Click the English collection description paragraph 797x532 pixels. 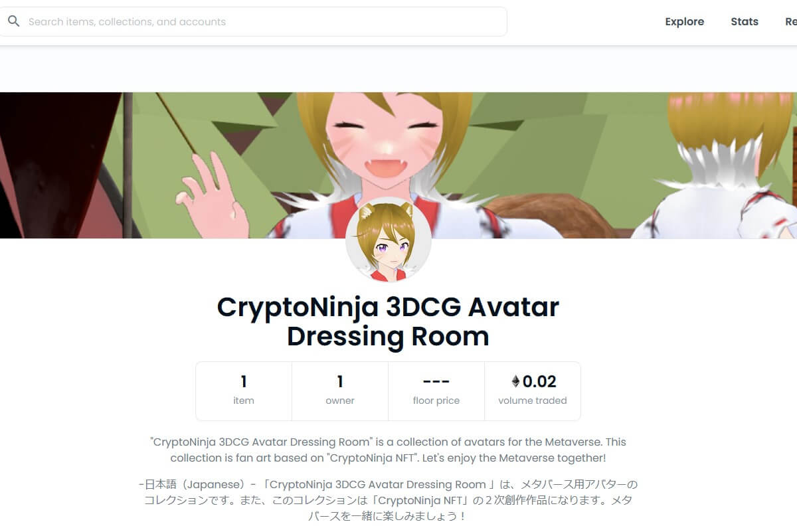click(x=389, y=450)
